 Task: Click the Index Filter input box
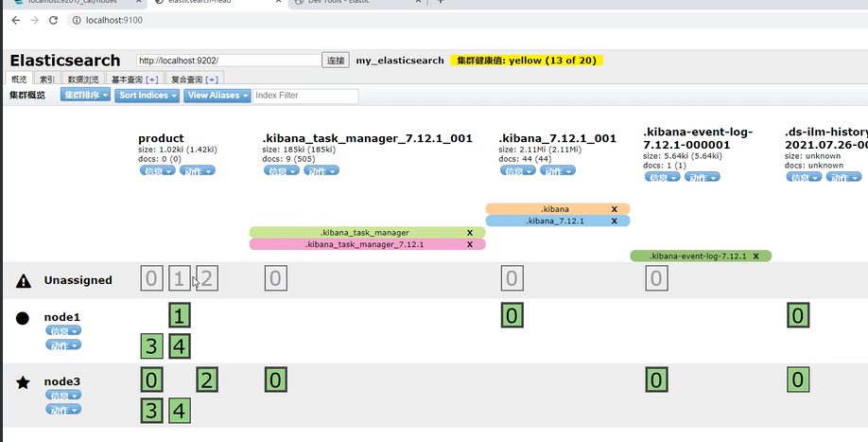(305, 96)
